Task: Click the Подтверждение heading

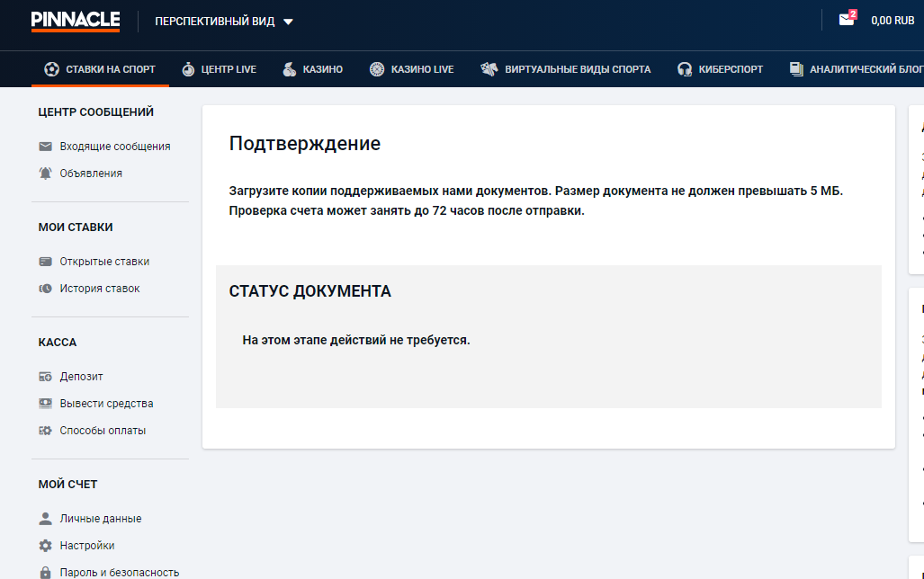Action: tap(305, 144)
